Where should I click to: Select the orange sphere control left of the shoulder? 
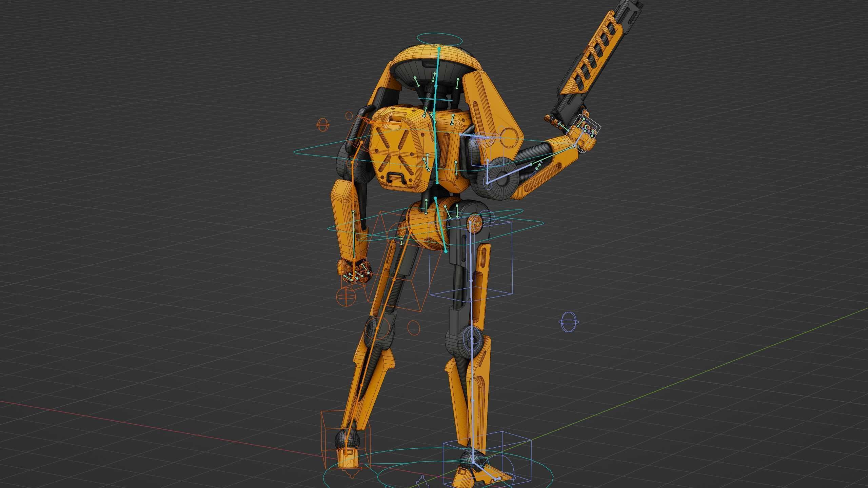[x=322, y=125]
